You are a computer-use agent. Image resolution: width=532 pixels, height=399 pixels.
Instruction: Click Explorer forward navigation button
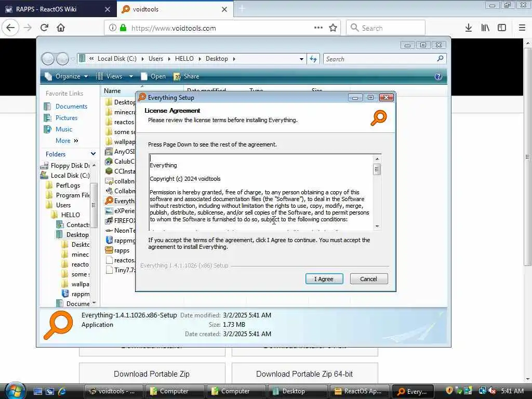(x=62, y=59)
